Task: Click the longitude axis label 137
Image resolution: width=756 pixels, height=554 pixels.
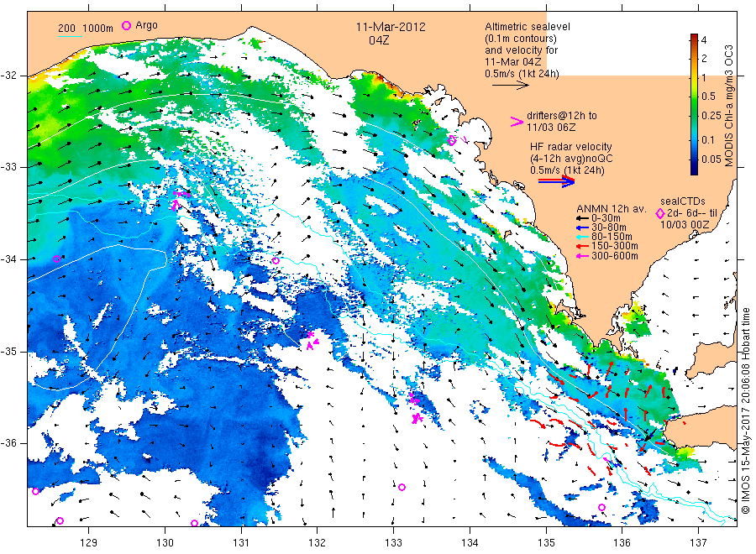Action: 698,543
